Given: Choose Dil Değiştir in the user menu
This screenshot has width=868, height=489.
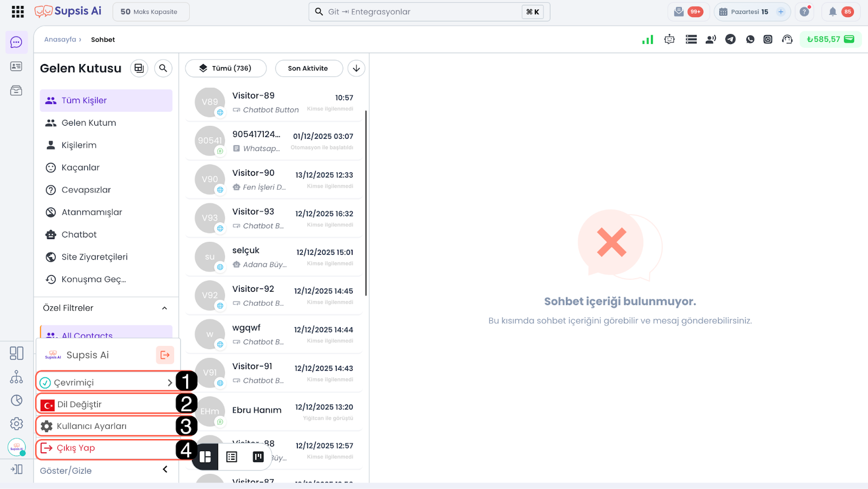Looking at the screenshot, I should (x=79, y=404).
